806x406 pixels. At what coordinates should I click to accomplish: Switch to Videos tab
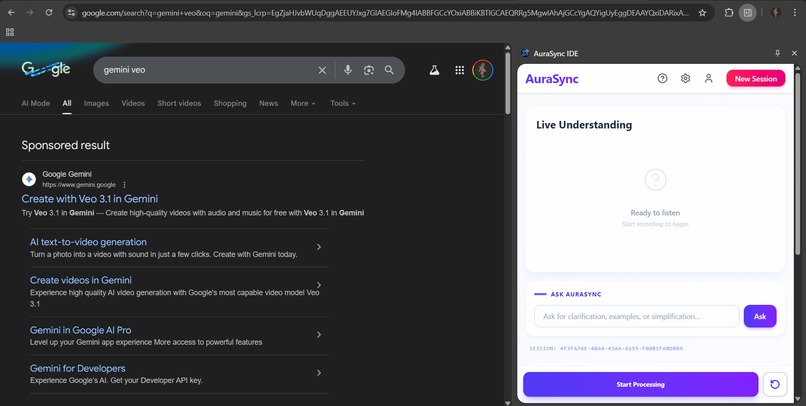[133, 103]
